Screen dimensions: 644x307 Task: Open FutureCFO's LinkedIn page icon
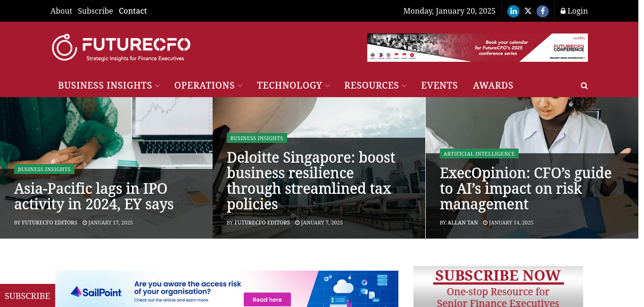coord(513,11)
